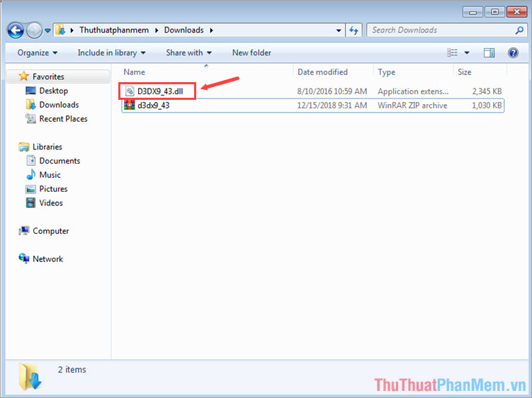Open the view options dropdown arrow
Screen dimensions: 532x398
(x=467, y=53)
